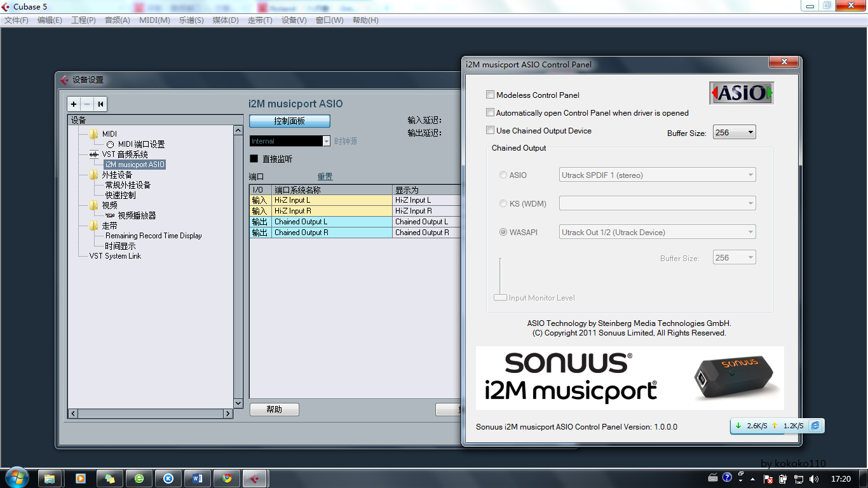Open Google Chrome from the taskbar
Viewport: 868px width, 488px height.
(x=227, y=478)
